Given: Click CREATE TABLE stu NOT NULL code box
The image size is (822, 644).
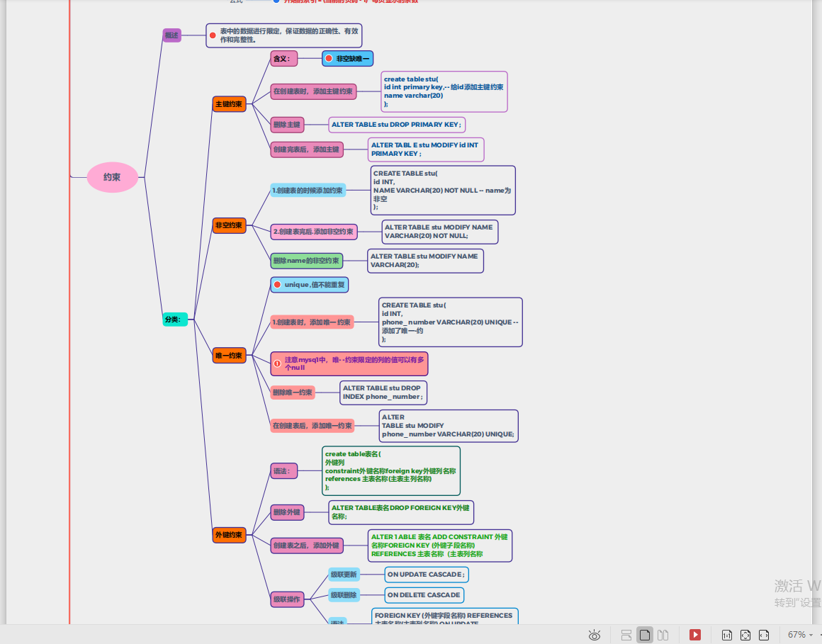Looking at the screenshot, I should click(x=442, y=190).
